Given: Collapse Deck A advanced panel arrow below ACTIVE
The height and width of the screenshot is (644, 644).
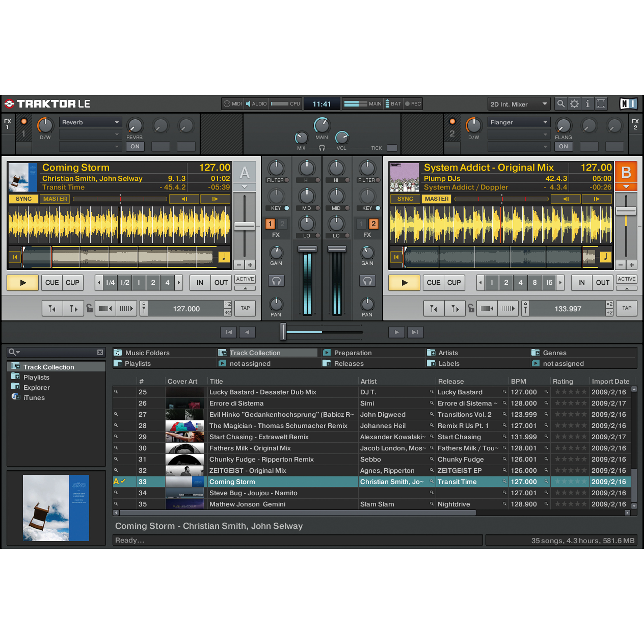Looking at the screenshot, I should pyautogui.click(x=245, y=289).
